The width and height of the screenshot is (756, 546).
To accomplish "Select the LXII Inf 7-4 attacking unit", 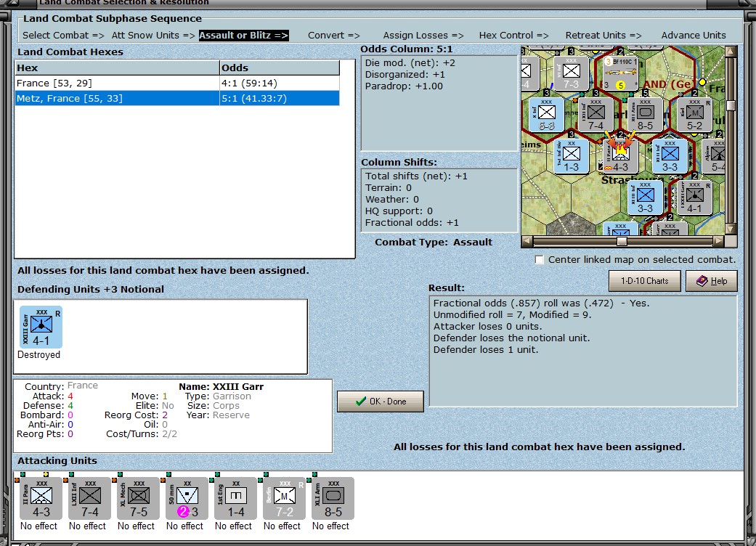I will click(x=89, y=498).
